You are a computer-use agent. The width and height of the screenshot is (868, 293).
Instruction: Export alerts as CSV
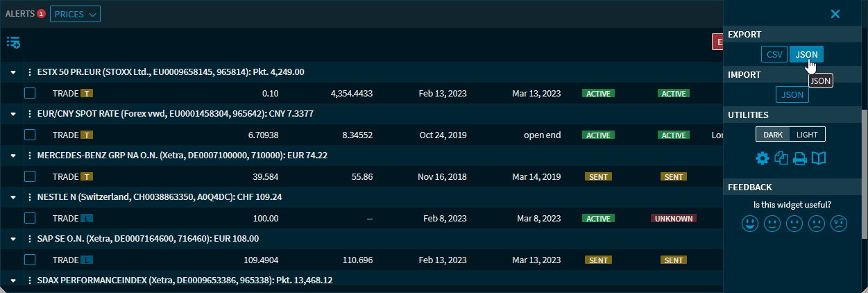(x=774, y=55)
